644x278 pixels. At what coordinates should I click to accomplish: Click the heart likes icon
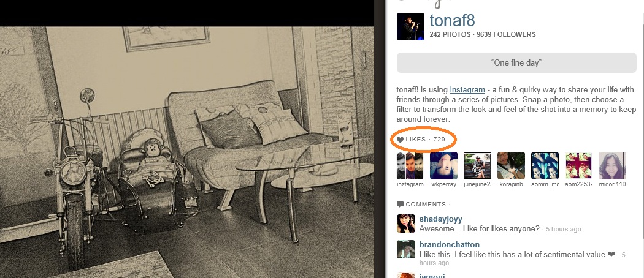[x=401, y=140]
